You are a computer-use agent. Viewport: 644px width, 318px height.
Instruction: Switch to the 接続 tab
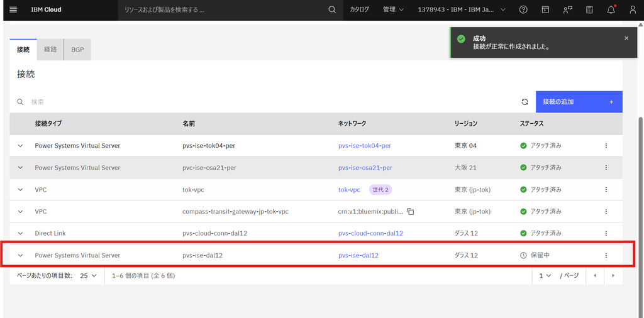pyautogui.click(x=23, y=50)
